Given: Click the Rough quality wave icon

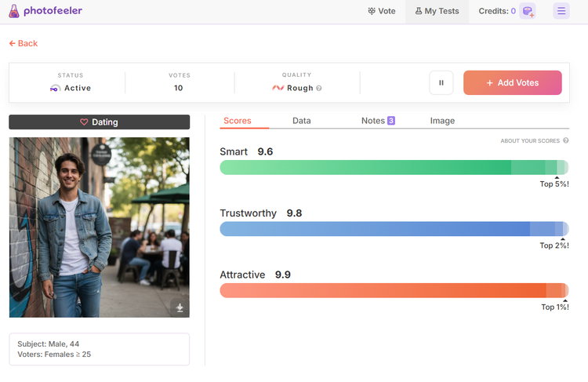Looking at the screenshot, I should pyautogui.click(x=278, y=89).
